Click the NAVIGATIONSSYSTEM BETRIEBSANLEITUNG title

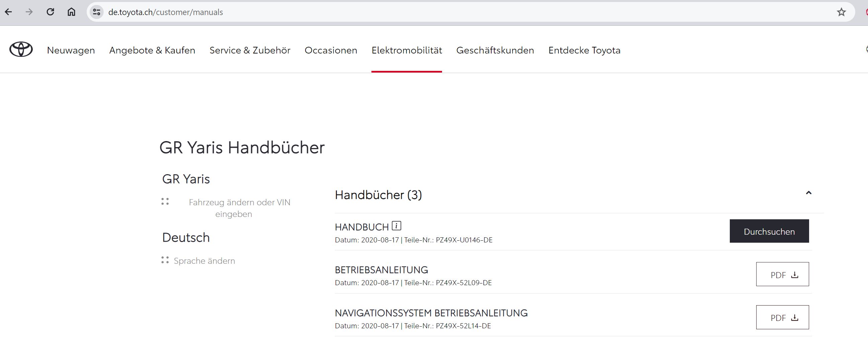pos(431,313)
